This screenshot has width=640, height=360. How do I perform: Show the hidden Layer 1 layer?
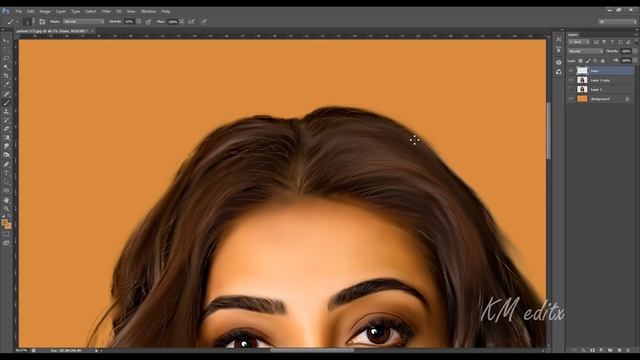(571, 89)
